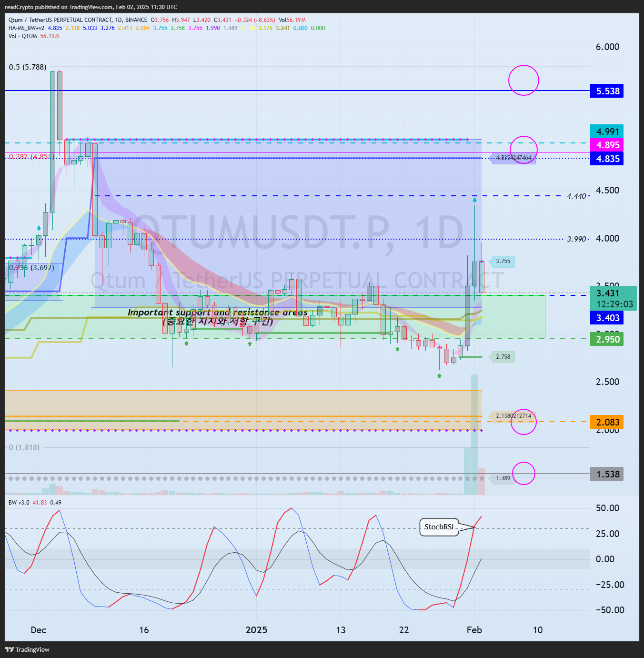Viewport: 644px width, 658px height.
Task: Click the 'Vol · QTUM' volume legend
Action: click(23, 36)
